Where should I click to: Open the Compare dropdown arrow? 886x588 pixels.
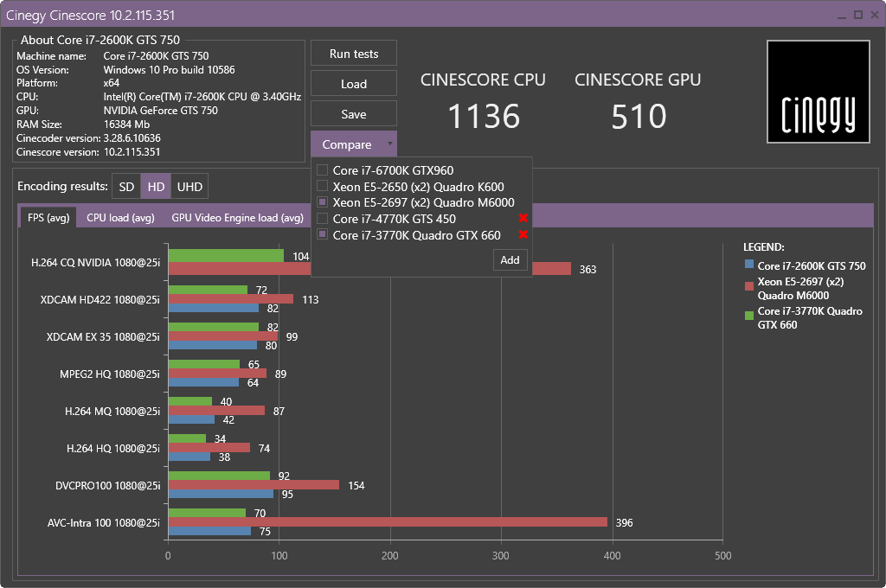(x=390, y=144)
